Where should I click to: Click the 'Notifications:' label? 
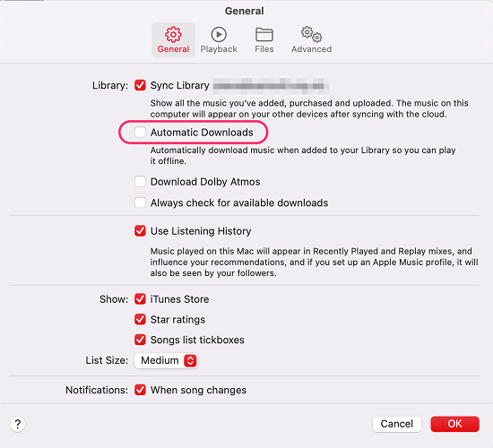[97, 390]
